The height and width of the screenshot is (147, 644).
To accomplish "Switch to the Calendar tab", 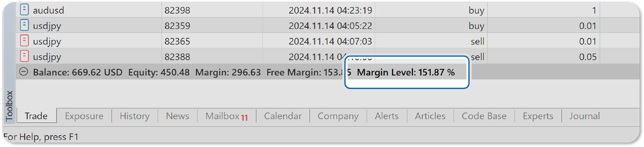I will [283, 116].
